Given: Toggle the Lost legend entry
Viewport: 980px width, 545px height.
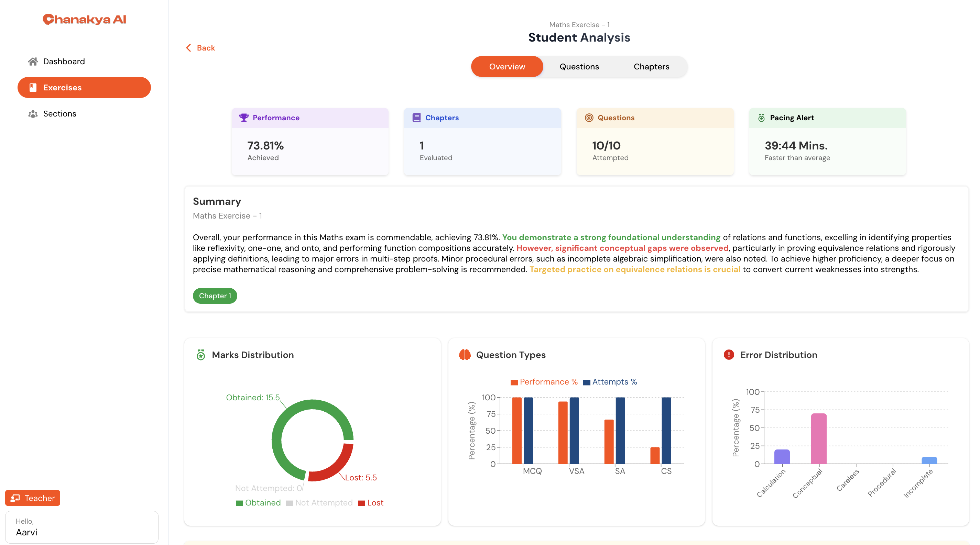Looking at the screenshot, I should tap(371, 503).
